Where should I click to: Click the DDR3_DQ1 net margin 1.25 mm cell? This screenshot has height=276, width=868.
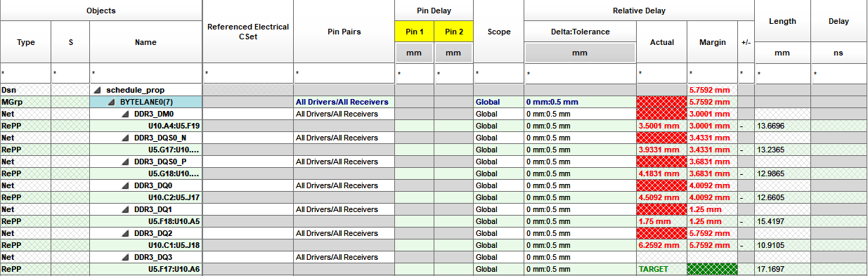(x=712, y=209)
